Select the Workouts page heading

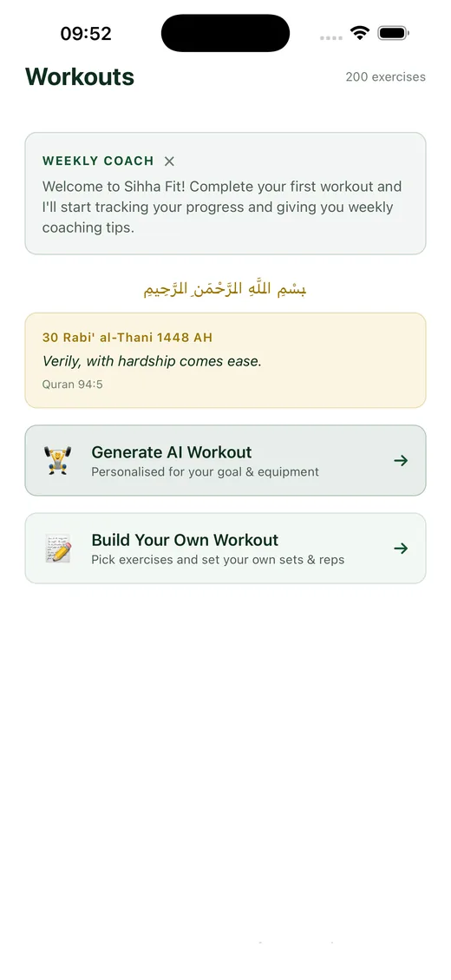80,77
